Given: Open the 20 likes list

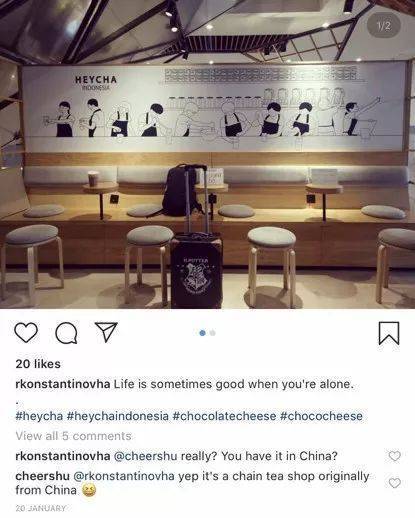Looking at the screenshot, I should tap(38, 364).
